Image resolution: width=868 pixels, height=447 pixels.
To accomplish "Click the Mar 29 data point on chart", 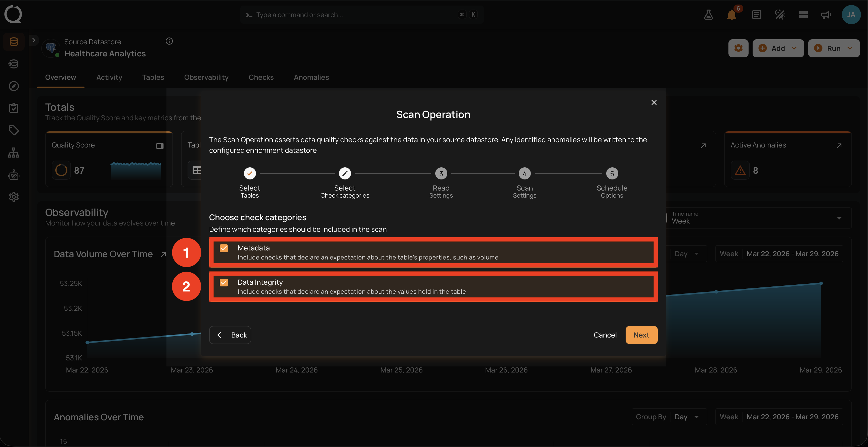I will [x=821, y=283].
